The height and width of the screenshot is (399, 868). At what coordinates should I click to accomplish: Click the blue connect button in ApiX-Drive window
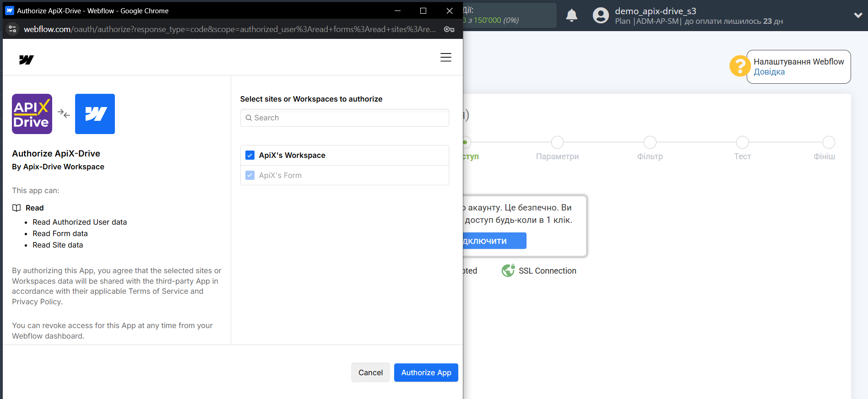[494, 241]
